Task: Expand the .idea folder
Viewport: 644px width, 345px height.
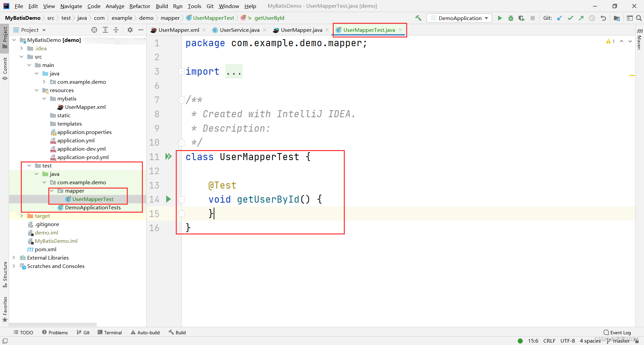Action: 21,48
